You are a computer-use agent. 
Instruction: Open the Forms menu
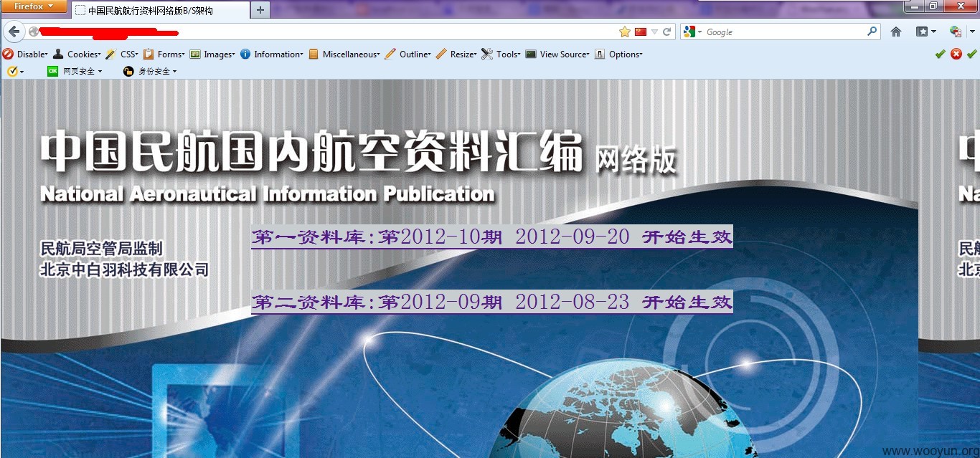[164, 54]
